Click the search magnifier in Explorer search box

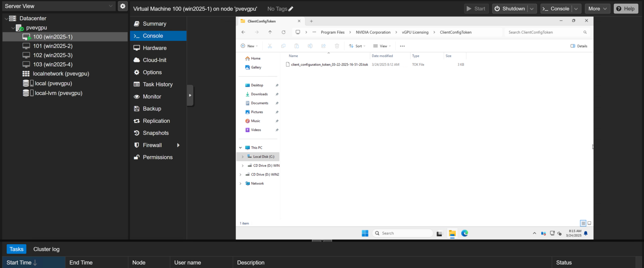[585, 32]
